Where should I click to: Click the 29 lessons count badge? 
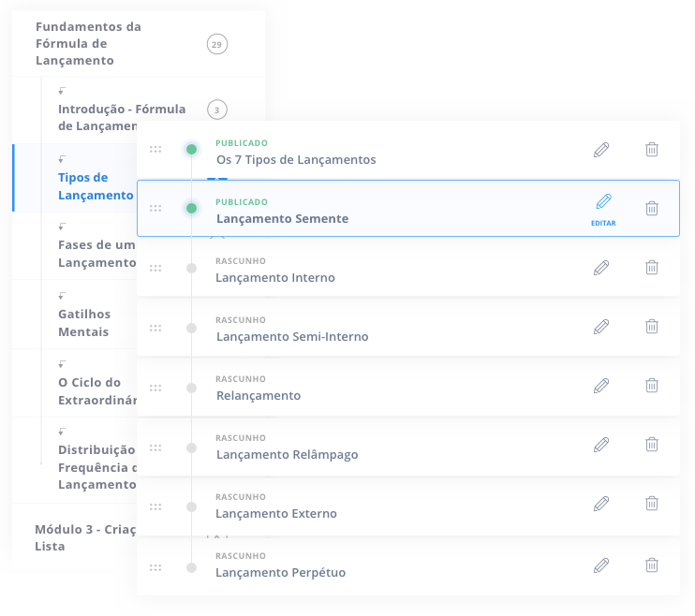pyautogui.click(x=216, y=44)
